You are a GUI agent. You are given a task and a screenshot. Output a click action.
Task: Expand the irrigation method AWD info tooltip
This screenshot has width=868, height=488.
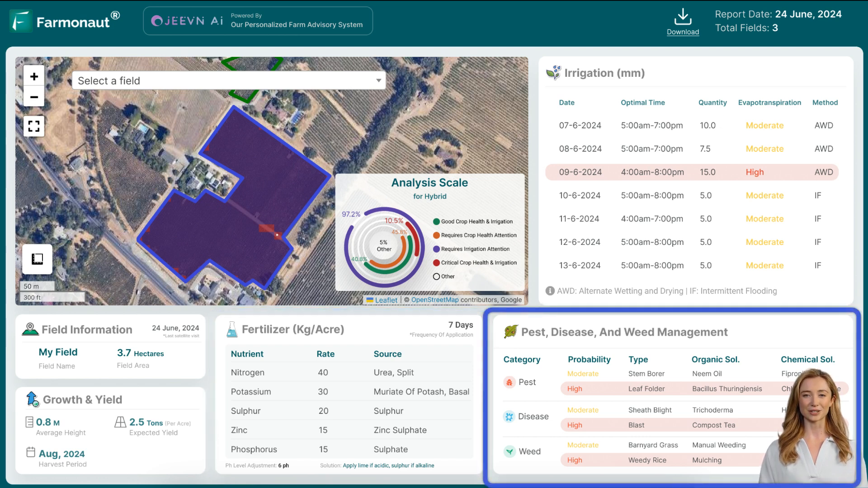(549, 291)
